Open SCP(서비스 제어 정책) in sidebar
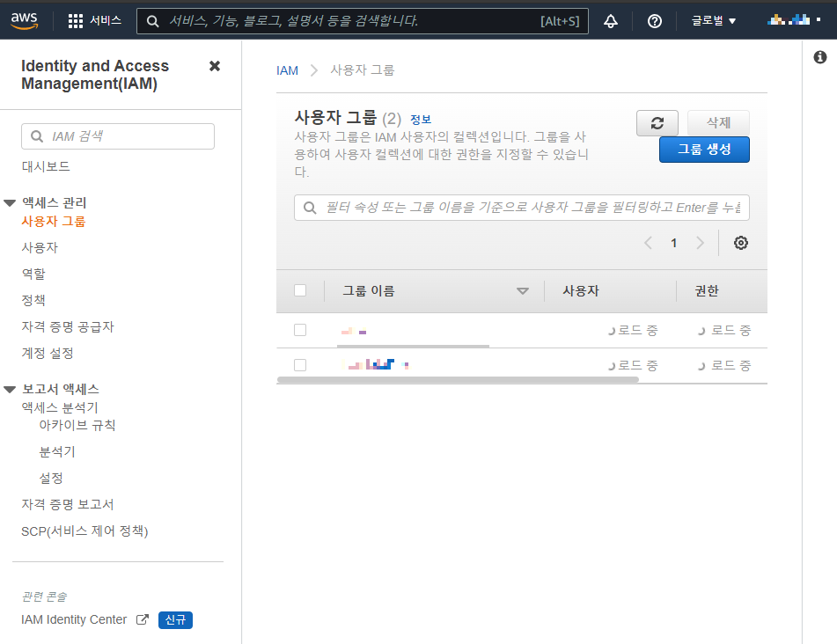The width and height of the screenshot is (837, 644). (x=84, y=531)
